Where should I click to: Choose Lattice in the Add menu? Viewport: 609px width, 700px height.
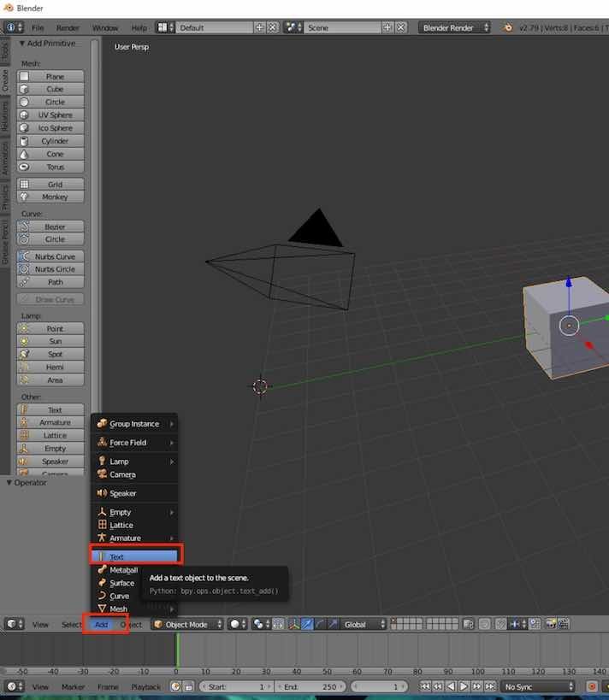(x=135, y=525)
